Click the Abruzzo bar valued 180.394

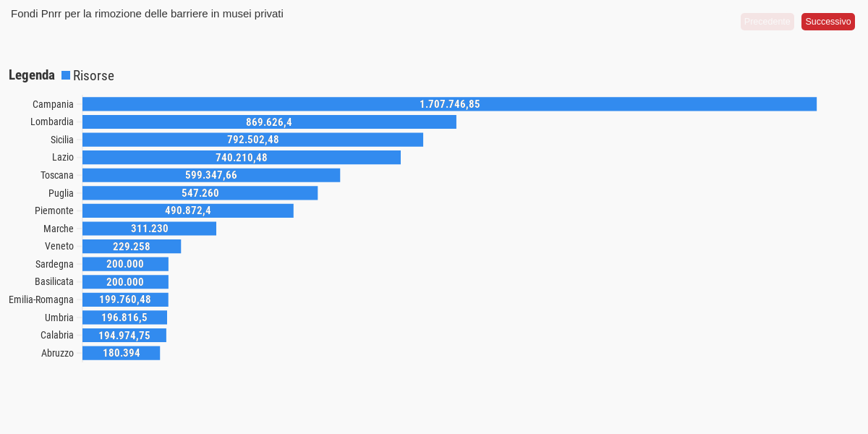[121, 353]
